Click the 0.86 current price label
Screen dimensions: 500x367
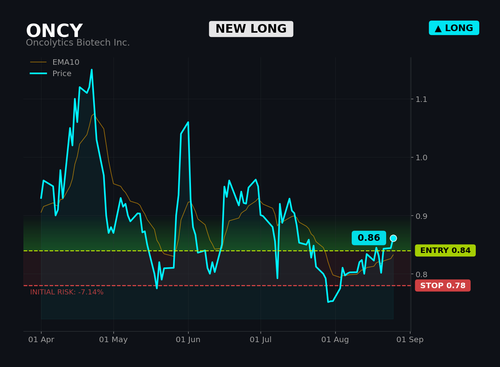click(x=369, y=238)
